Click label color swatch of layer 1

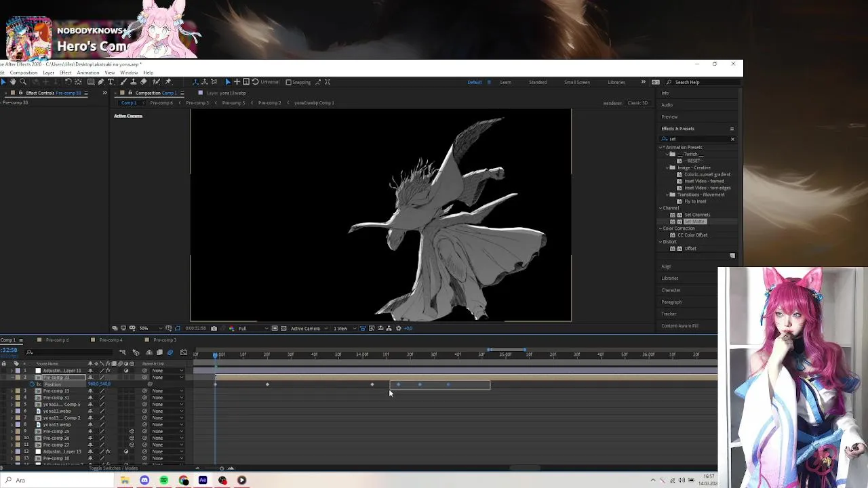click(18, 371)
